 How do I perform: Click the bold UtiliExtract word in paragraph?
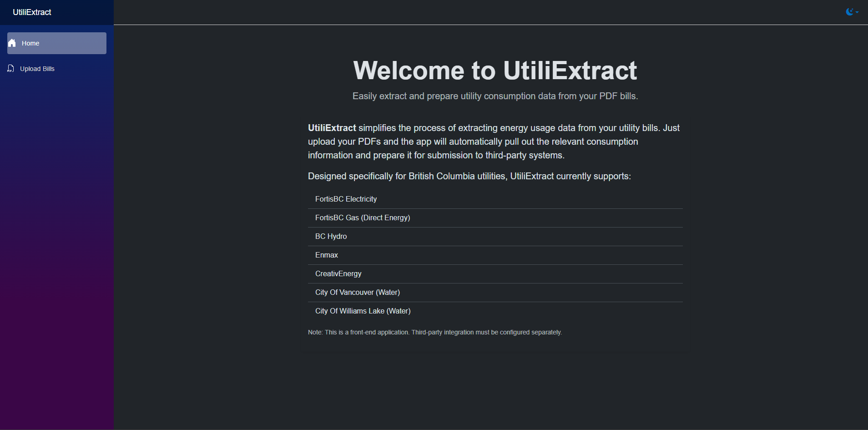(x=332, y=128)
